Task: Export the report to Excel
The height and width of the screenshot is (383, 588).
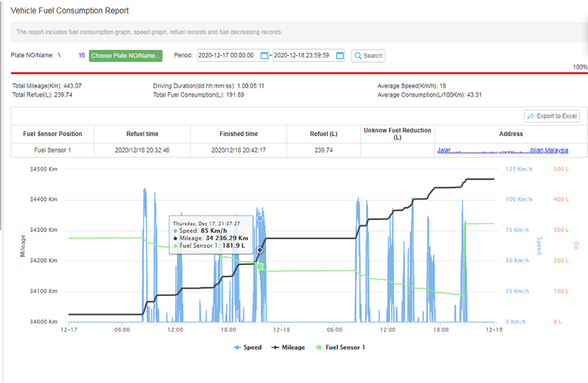Action: (552, 116)
